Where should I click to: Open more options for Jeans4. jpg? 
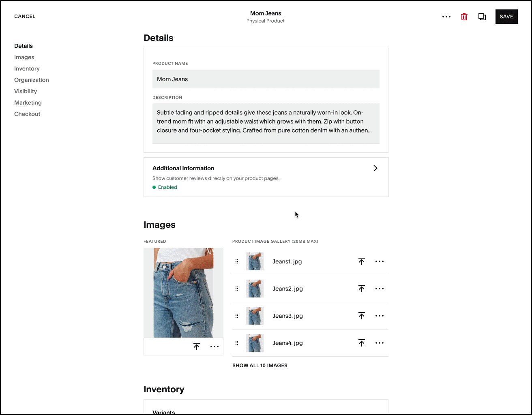[380, 343]
